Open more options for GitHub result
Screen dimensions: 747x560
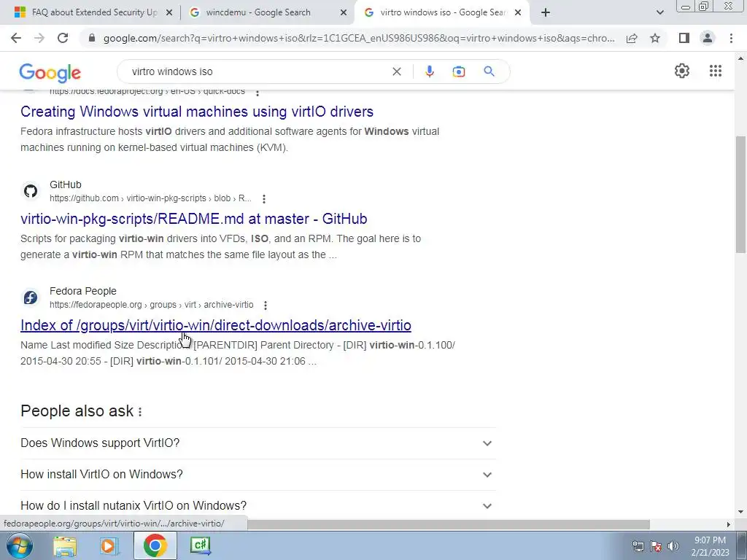pos(263,198)
